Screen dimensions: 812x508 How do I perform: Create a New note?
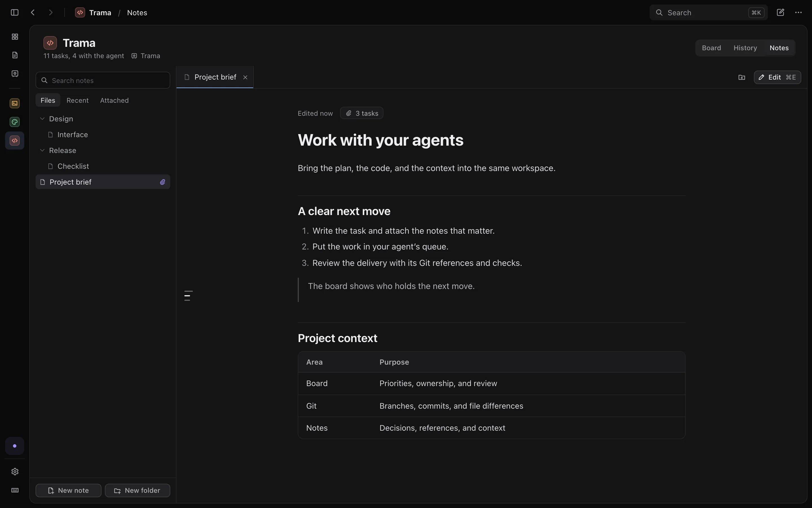tap(69, 490)
